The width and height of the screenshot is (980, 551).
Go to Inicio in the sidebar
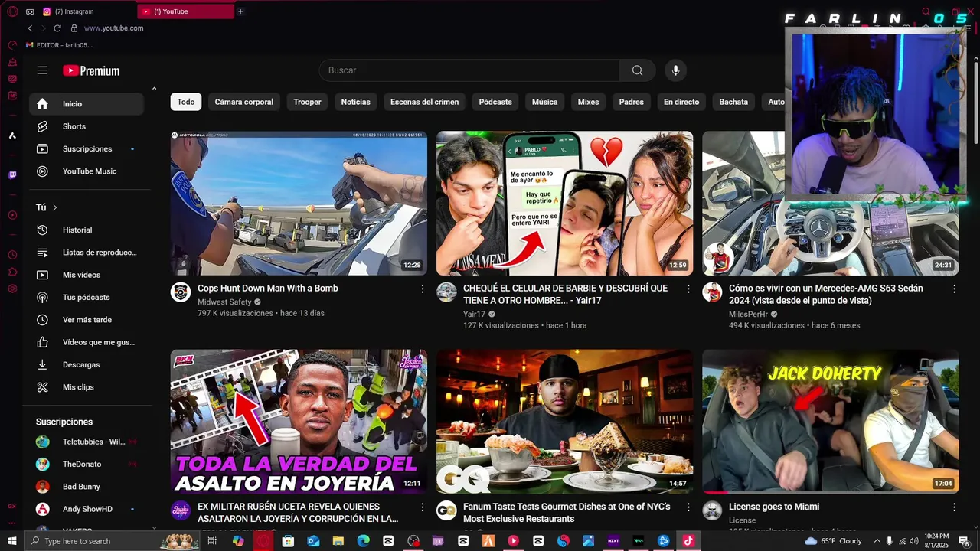pos(87,104)
